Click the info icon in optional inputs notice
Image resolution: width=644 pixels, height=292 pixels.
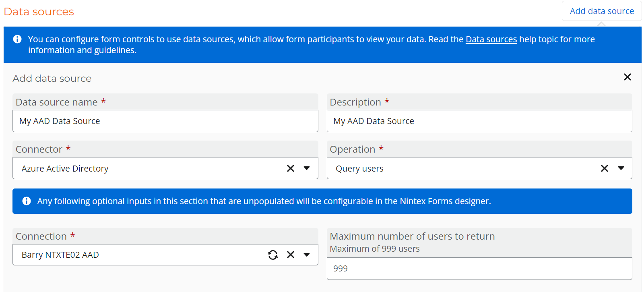coord(27,201)
